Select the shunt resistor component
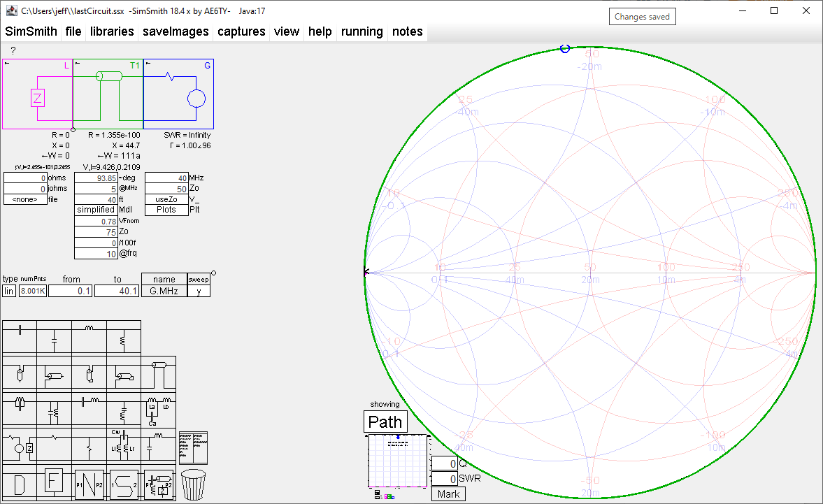Image resolution: width=823 pixels, height=504 pixels. pyautogui.click(x=89, y=445)
